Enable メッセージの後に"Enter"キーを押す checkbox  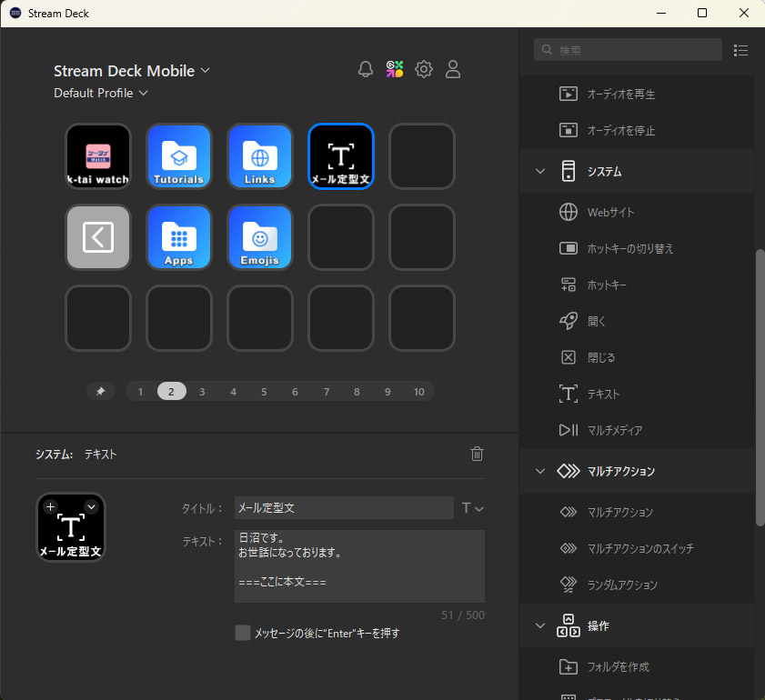click(x=243, y=633)
